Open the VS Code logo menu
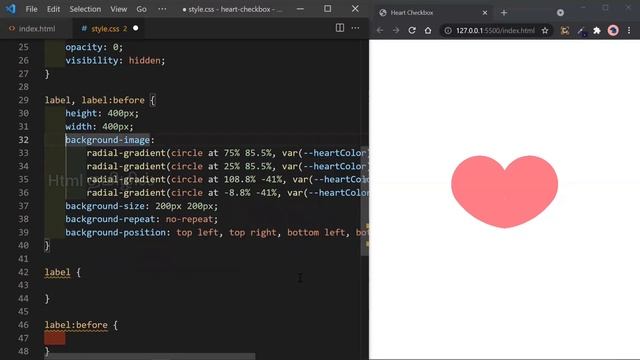 coord(10,9)
